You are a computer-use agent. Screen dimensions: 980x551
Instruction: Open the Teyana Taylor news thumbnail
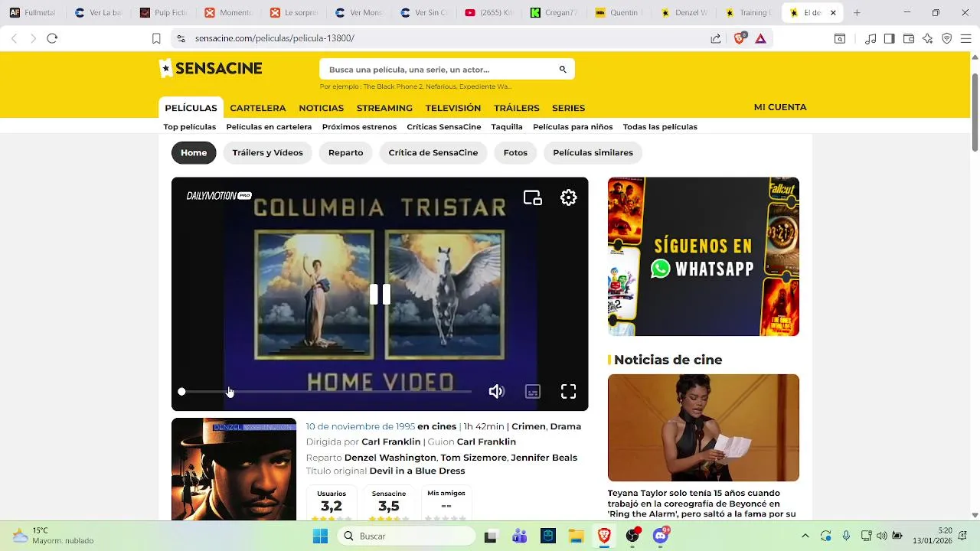[704, 428]
